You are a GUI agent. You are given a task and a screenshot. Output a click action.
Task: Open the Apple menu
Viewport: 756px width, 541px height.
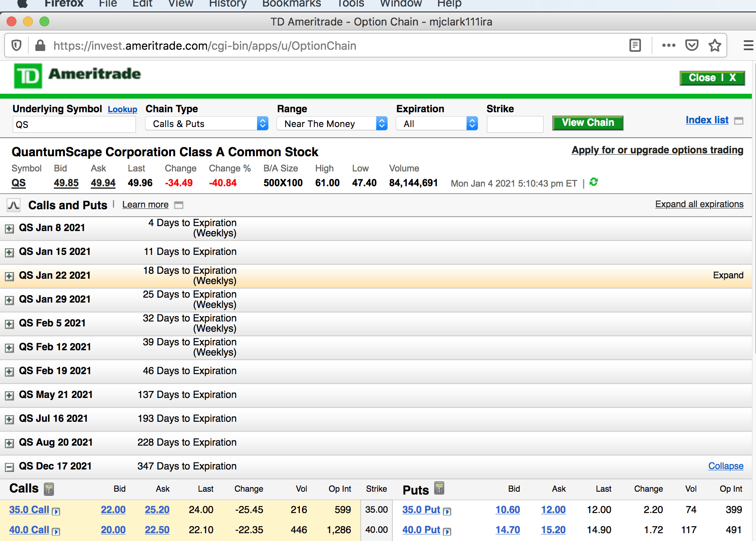[x=22, y=4]
